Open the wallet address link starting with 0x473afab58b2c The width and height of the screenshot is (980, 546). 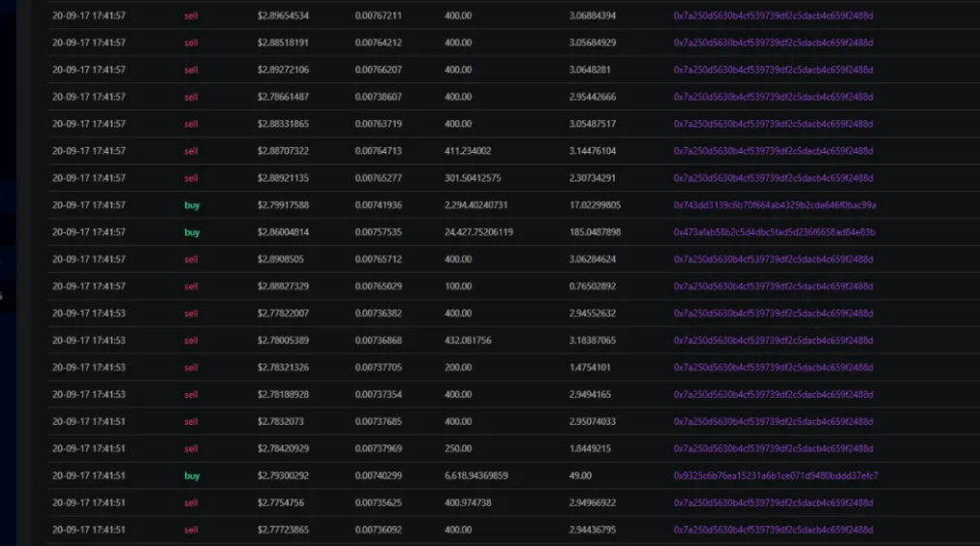click(x=775, y=231)
